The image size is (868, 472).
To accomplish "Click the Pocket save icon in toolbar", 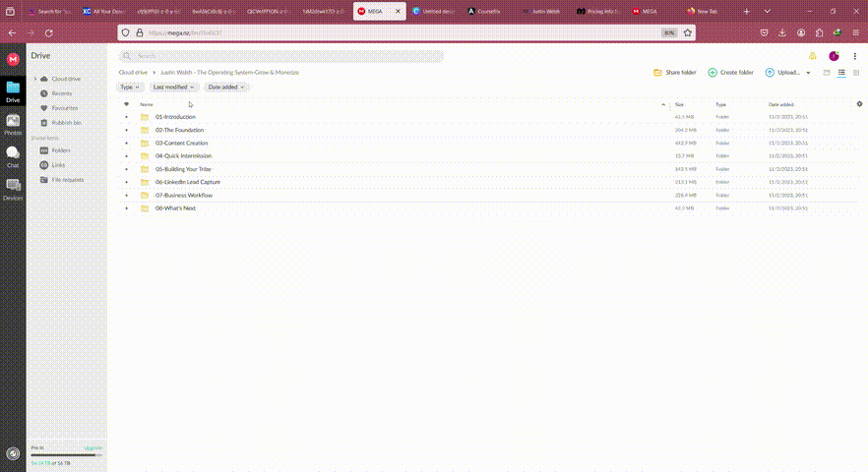I will coord(764,33).
